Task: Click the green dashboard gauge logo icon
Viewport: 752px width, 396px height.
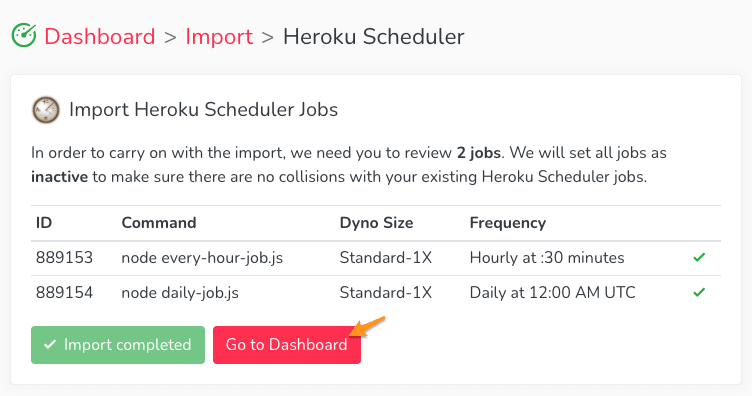Action: pyautogui.click(x=24, y=35)
